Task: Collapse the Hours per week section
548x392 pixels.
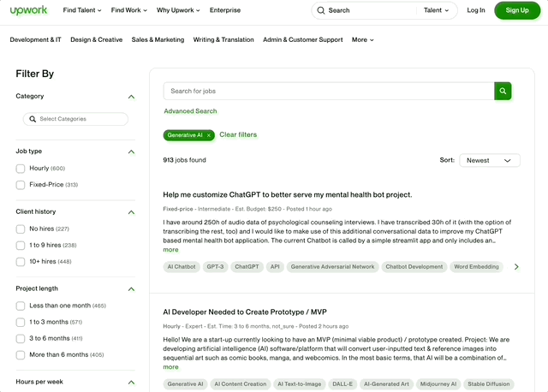Action: pos(131,383)
